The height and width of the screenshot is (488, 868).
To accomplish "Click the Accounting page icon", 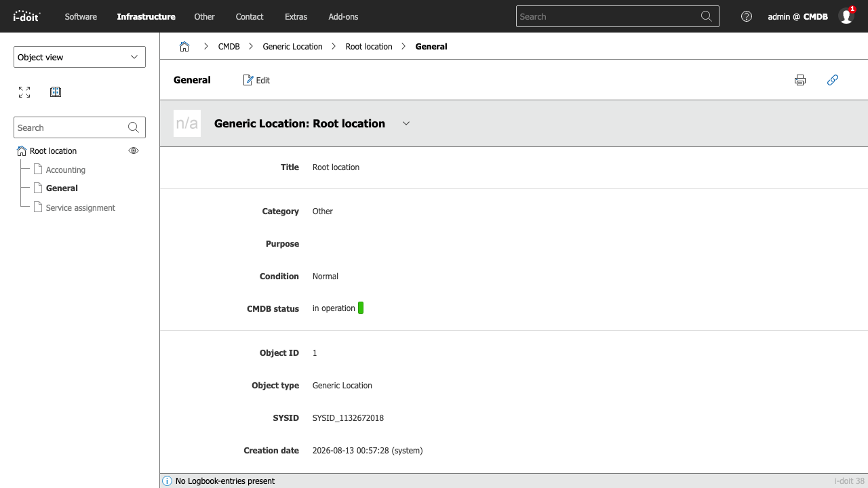I will (x=38, y=169).
